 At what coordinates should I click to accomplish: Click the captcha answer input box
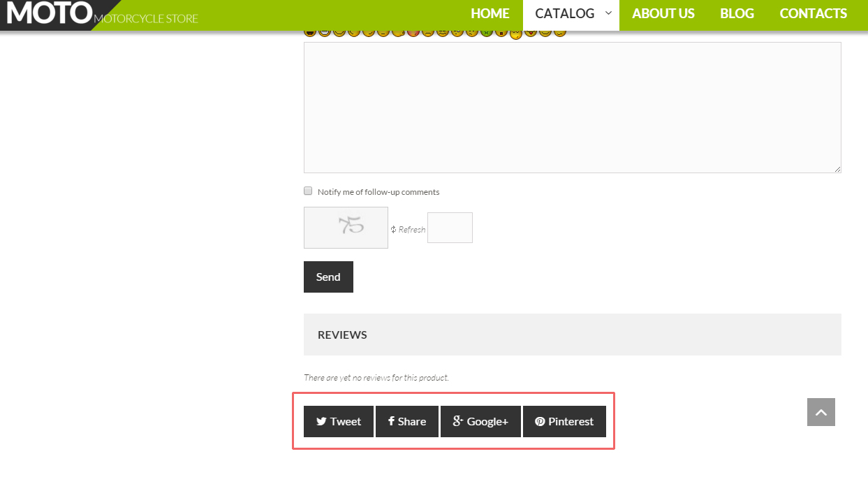coord(450,228)
